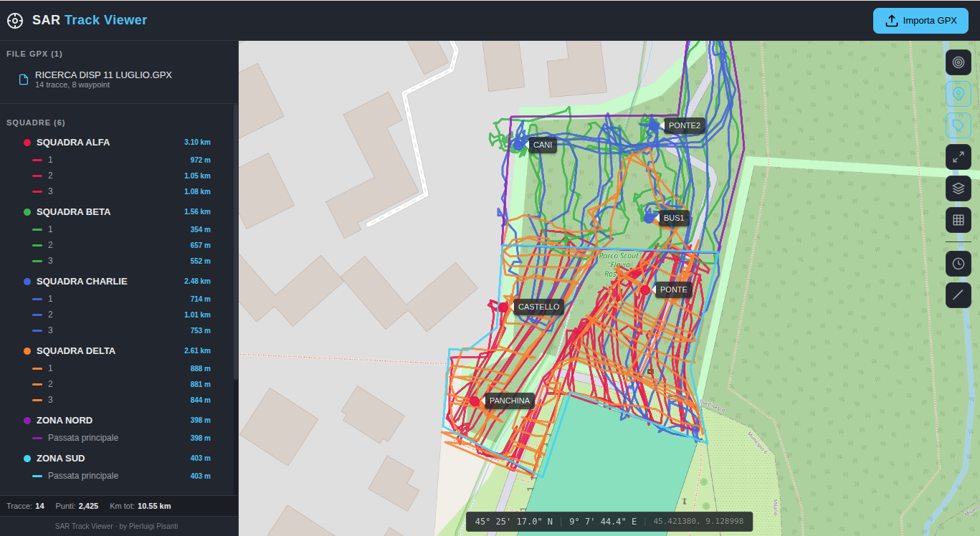Click the red SQUADRA ALFA color dot
The width and height of the screenshot is (980, 536).
pyautogui.click(x=27, y=143)
